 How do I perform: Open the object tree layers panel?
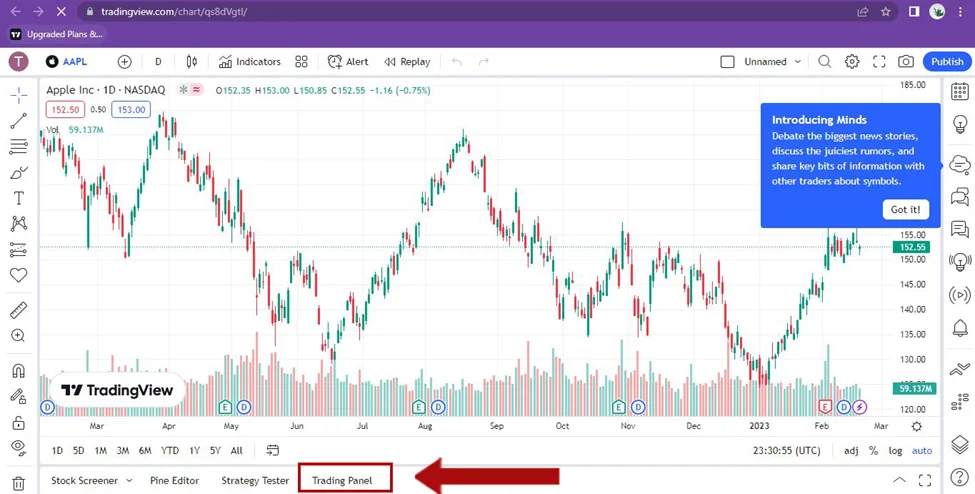click(960, 444)
